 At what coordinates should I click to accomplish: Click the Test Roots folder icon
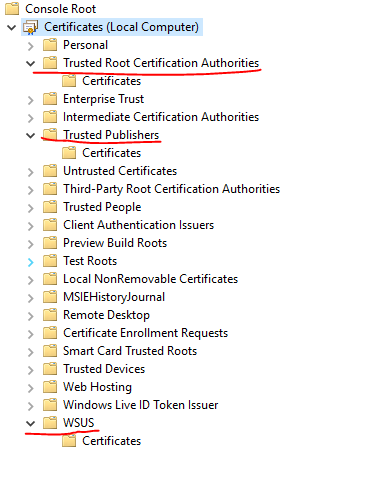point(50,261)
